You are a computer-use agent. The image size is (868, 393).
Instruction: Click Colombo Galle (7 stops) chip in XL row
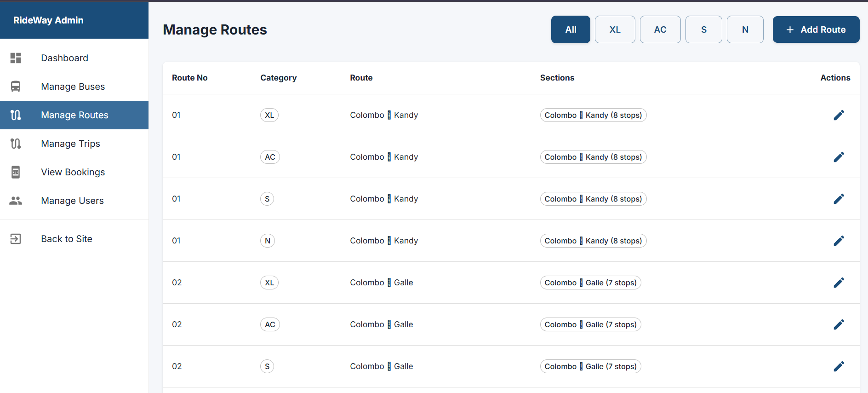coord(591,283)
